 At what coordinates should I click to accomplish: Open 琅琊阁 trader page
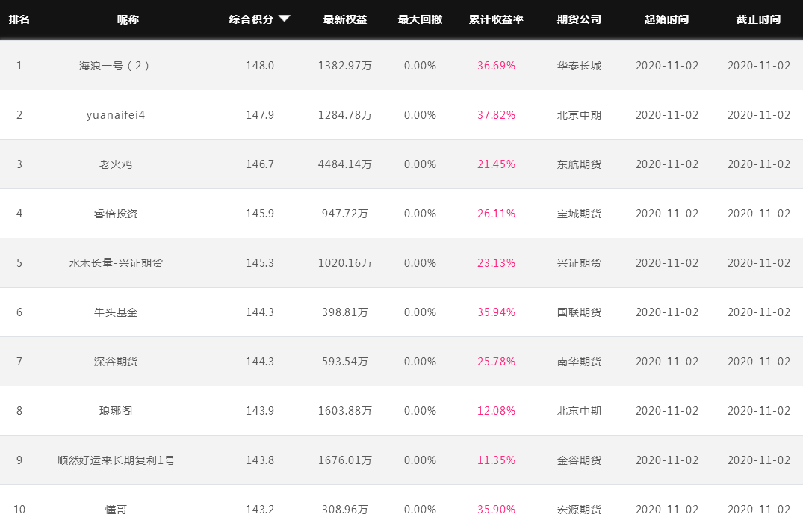coord(116,411)
